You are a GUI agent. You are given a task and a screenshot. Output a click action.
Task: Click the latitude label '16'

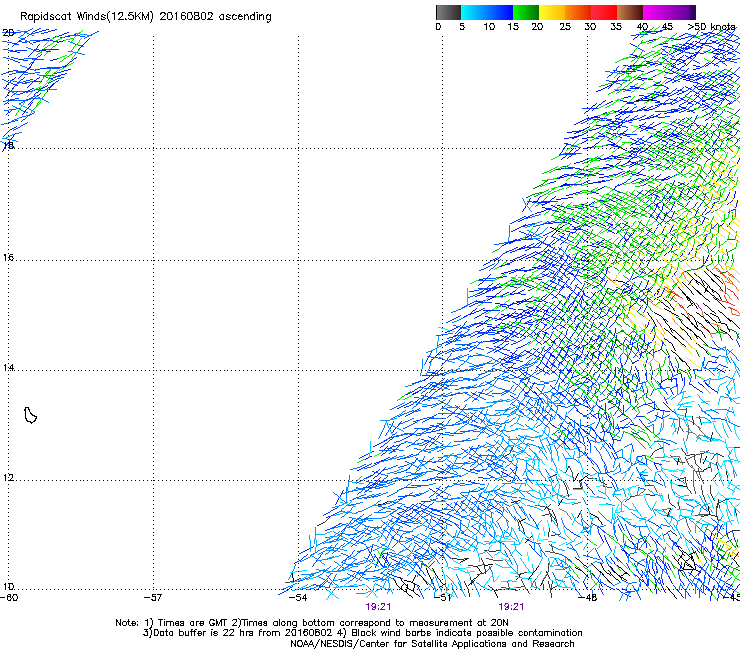[x=8, y=258]
